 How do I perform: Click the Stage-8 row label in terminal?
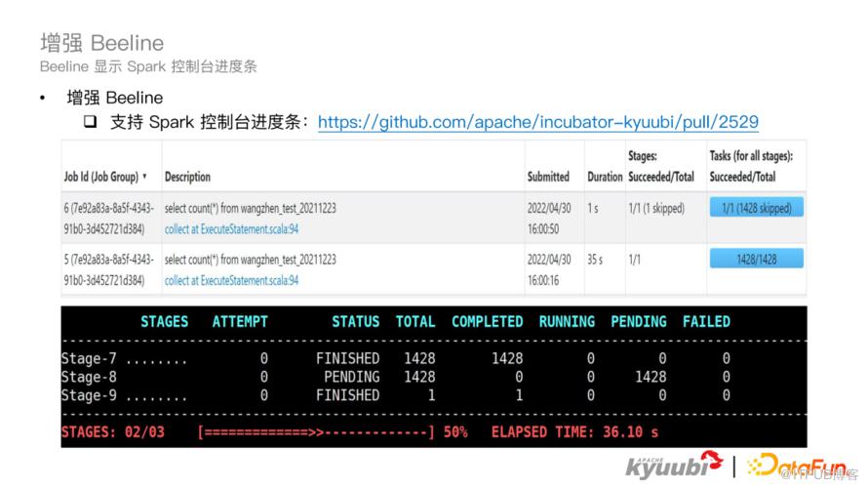(x=89, y=377)
